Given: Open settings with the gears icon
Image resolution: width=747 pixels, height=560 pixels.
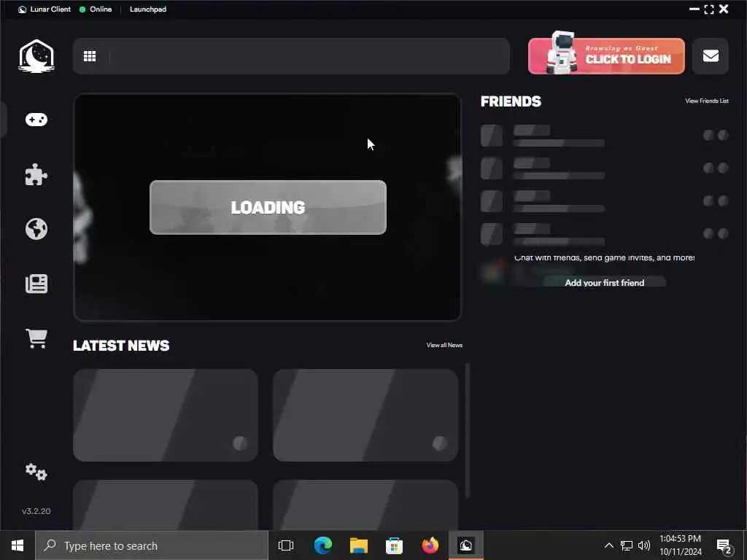Looking at the screenshot, I should click(36, 472).
